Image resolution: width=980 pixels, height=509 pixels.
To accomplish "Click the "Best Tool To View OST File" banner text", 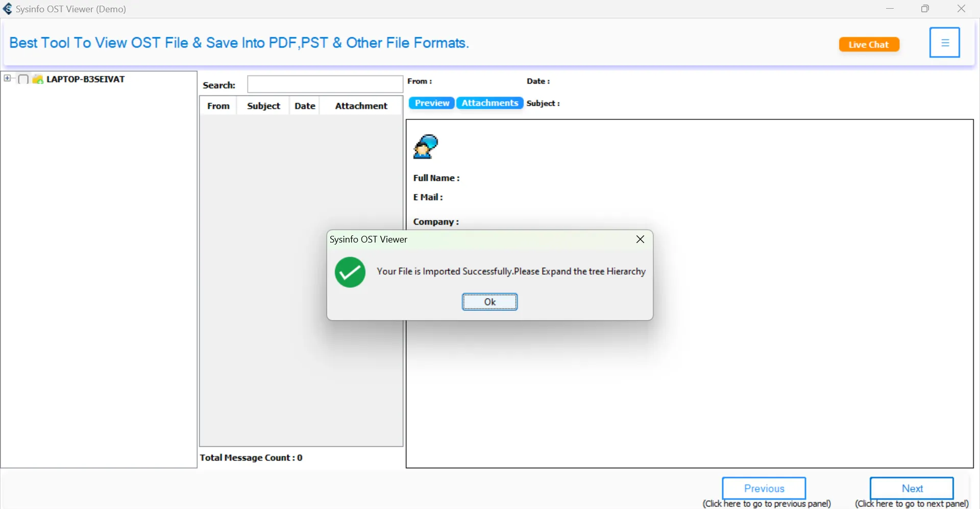I will (239, 43).
